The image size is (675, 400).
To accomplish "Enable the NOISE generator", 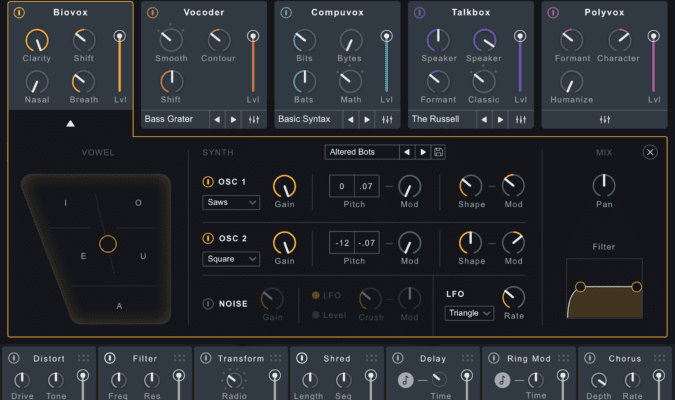I will 208,304.
